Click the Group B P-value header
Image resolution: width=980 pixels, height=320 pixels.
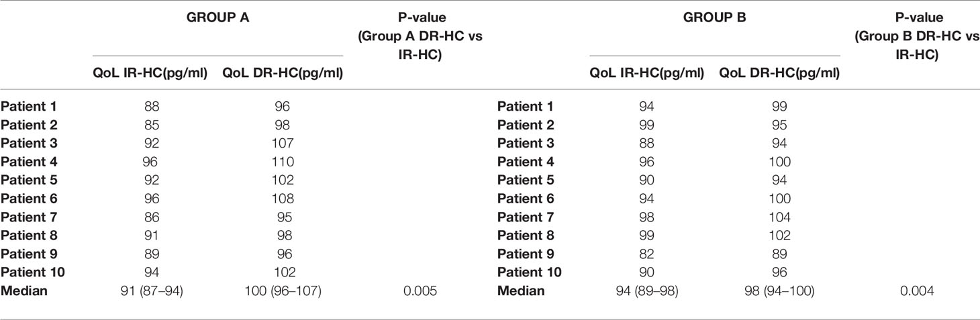click(x=917, y=37)
